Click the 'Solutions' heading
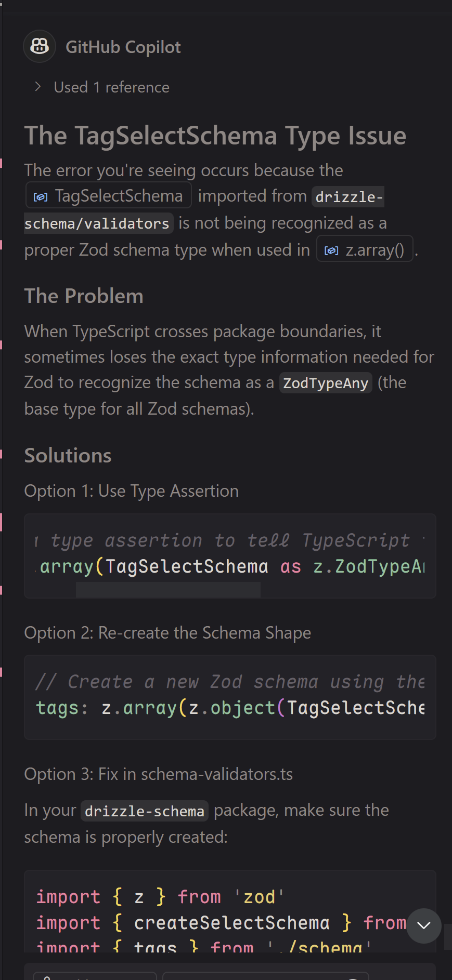This screenshot has height=980, width=452. tap(68, 456)
